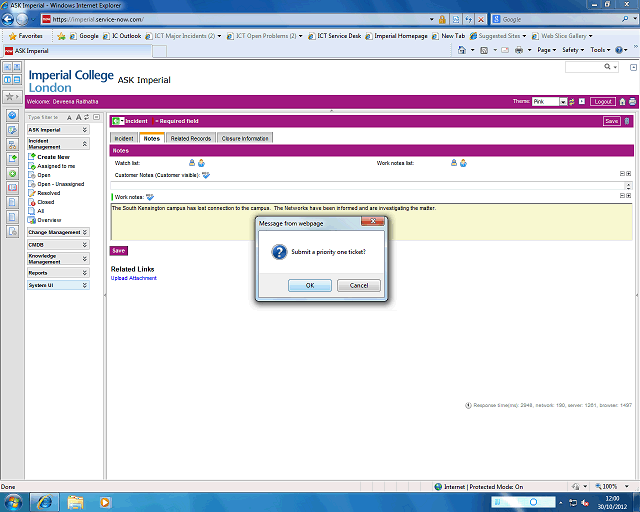Switch to the Related Records tab

click(x=190, y=138)
